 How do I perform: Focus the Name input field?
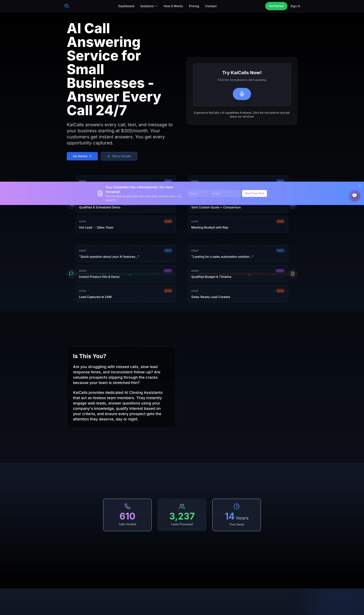198,193
